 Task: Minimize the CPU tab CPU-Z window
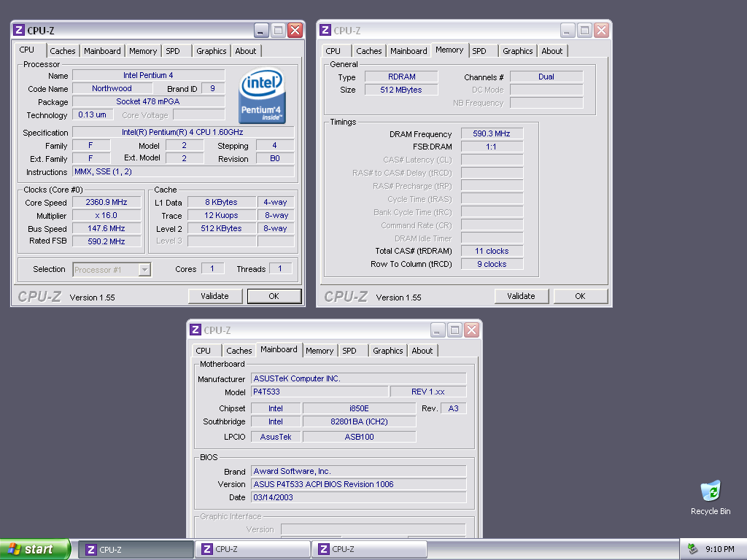(261, 31)
